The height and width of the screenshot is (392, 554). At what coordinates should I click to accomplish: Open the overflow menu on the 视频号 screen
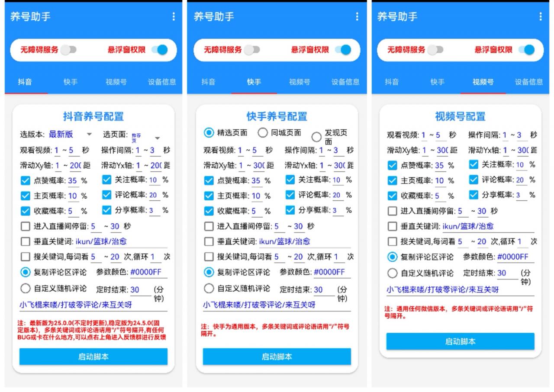540,17
